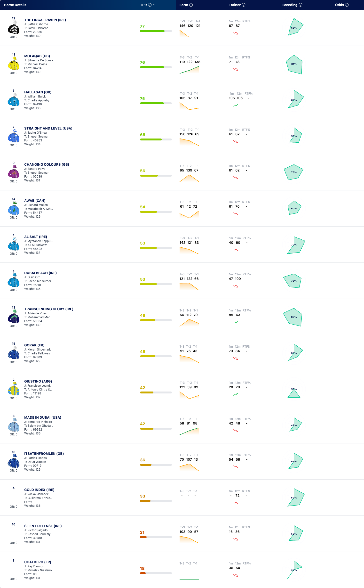The width and height of the screenshot is (364, 588).
Task: Sort by the Horse Details column
Action: point(15,5)
